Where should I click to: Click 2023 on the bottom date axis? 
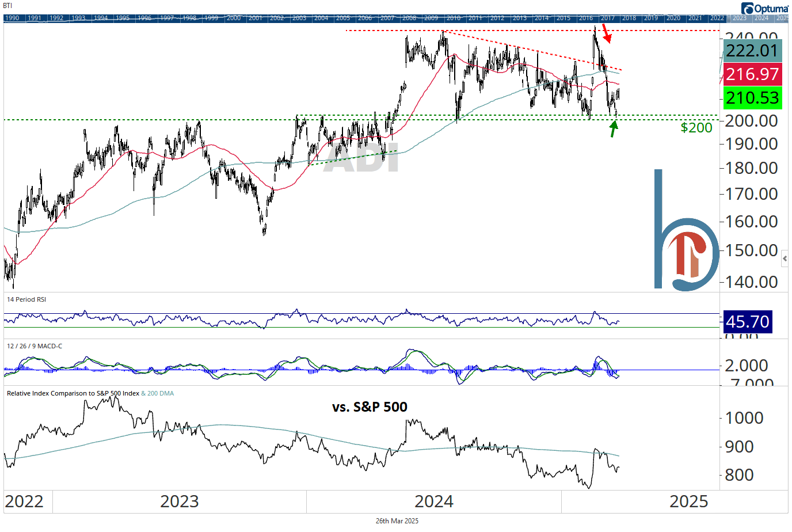[180, 501]
